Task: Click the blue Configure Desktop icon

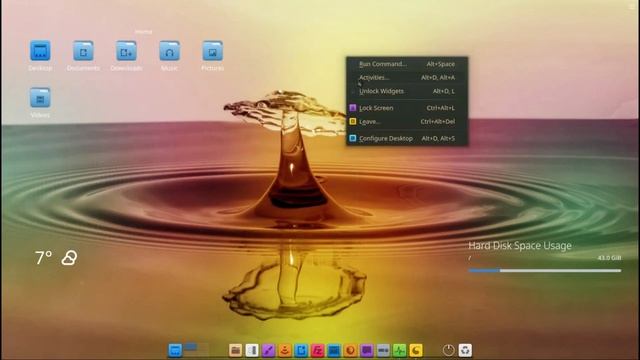Action: click(x=353, y=138)
